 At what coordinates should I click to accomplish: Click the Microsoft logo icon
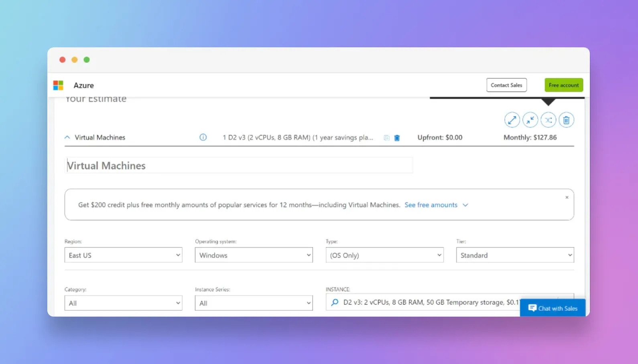point(58,85)
